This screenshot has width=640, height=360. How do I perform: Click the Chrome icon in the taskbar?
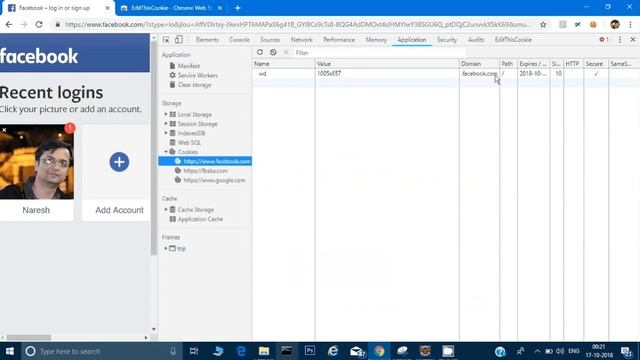(379, 351)
